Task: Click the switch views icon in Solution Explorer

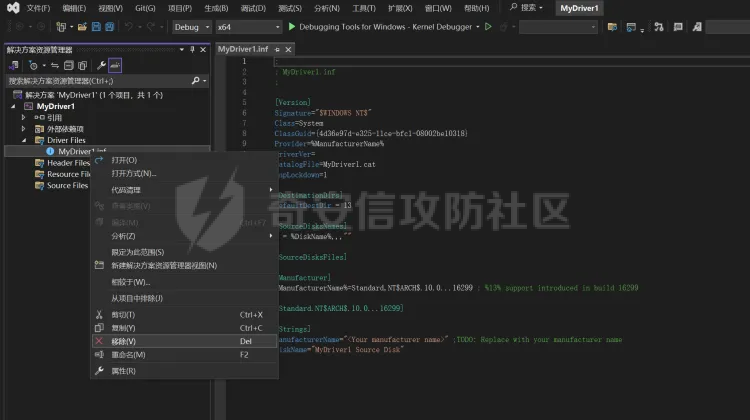Action: (14, 65)
